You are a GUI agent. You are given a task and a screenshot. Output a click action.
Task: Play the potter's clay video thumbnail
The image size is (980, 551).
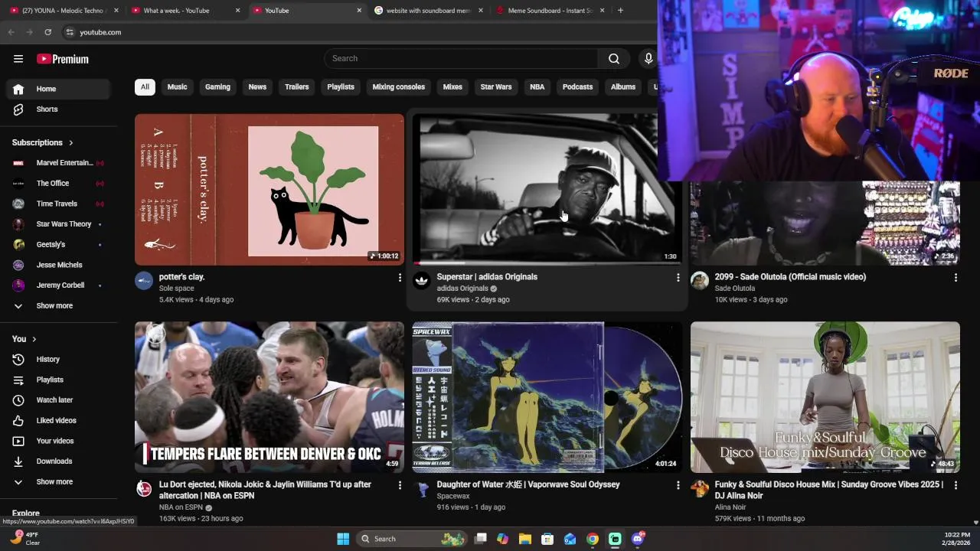tap(269, 190)
